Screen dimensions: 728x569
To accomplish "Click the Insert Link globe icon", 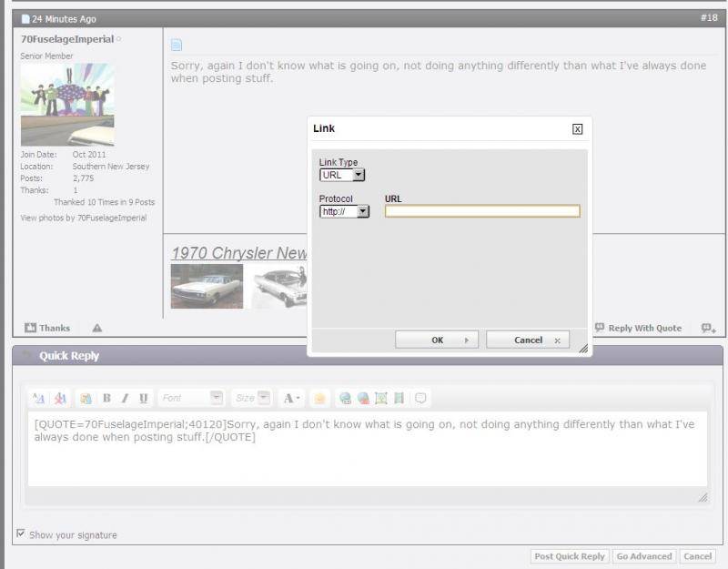I will coord(345,397).
